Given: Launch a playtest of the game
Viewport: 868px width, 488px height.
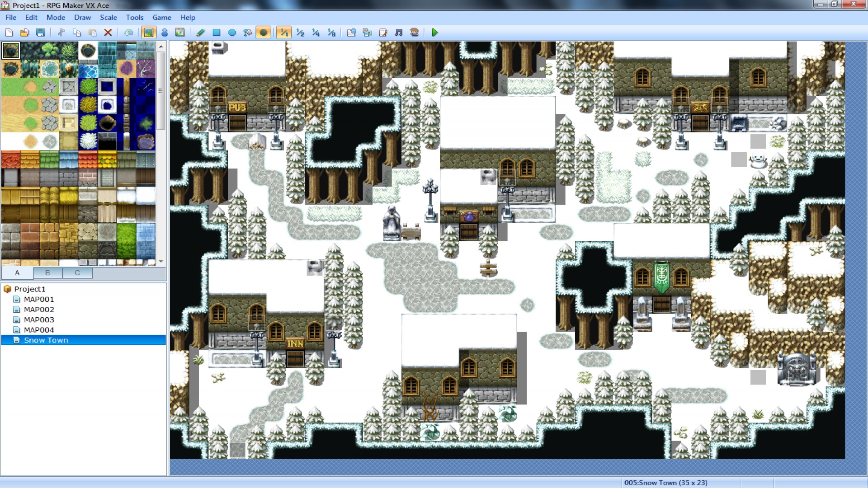Looking at the screenshot, I should click(x=435, y=33).
